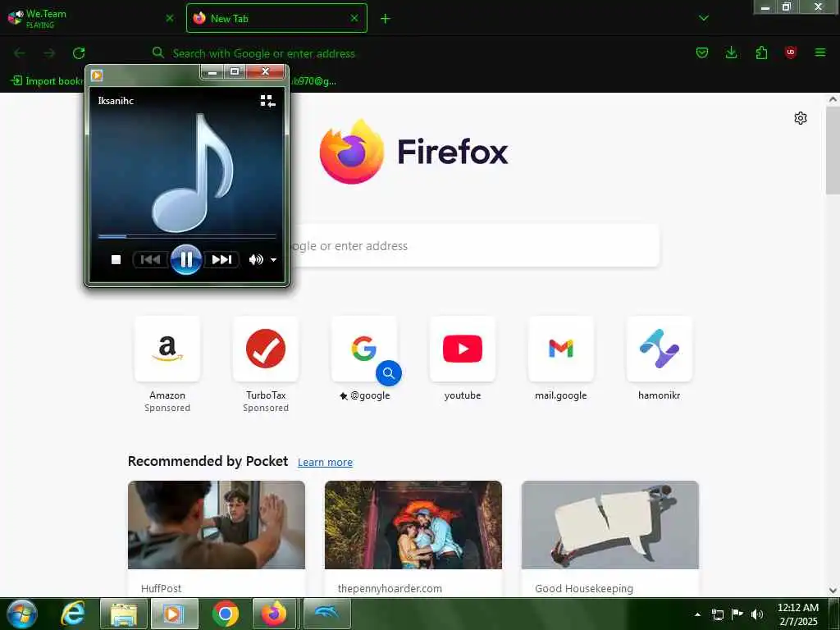Open the Good Housekeeping story thumbnail
840x630 pixels.
[610, 525]
